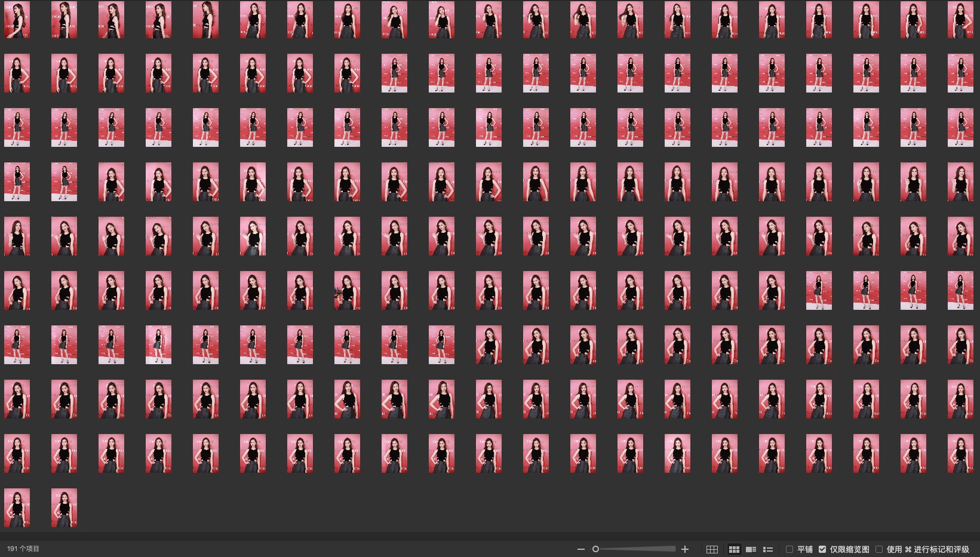Click the thumbnail size slider handle
The width and height of the screenshot is (980, 557).
click(595, 549)
